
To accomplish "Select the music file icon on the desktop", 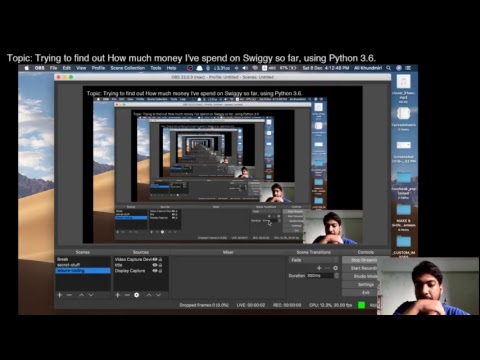I will click(x=403, y=81).
